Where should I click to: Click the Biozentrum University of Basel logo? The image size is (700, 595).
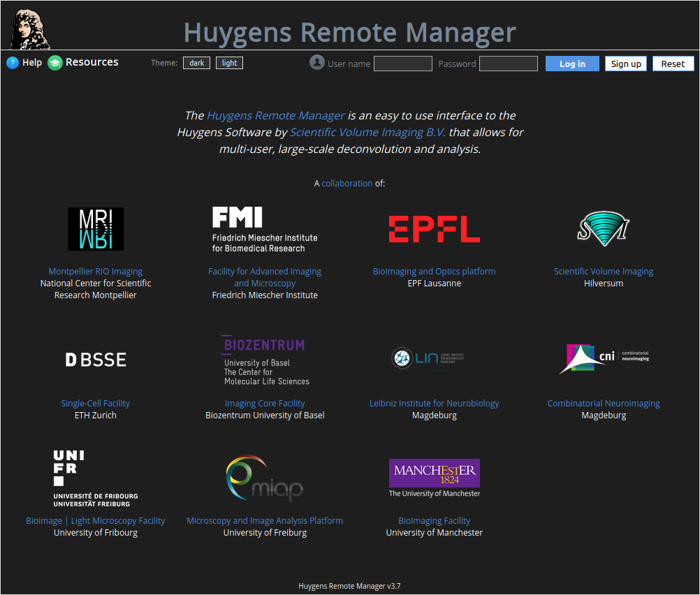[x=265, y=360]
